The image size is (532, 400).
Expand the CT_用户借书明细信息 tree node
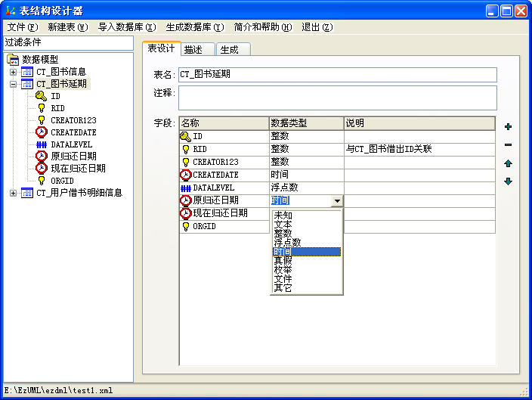point(13,193)
